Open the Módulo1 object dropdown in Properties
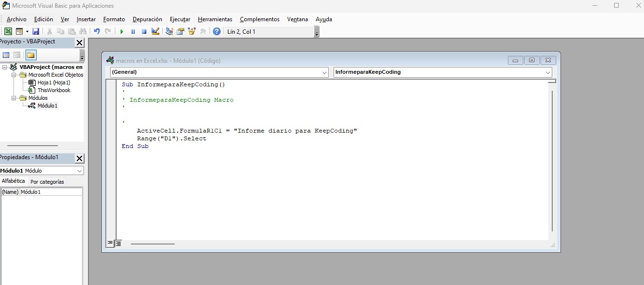Viewport: 644px width, 285px height. (x=80, y=171)
